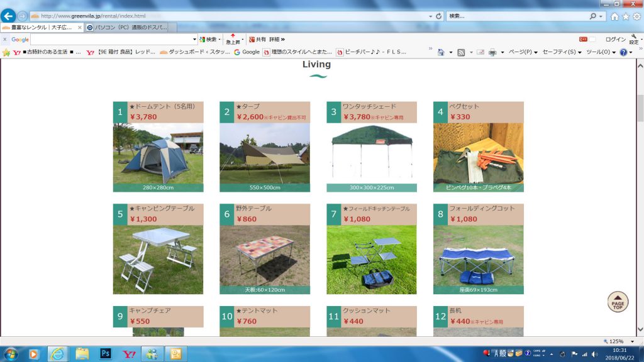
Task: Open the ダッシュボード favorite
Action: (195, 52)
